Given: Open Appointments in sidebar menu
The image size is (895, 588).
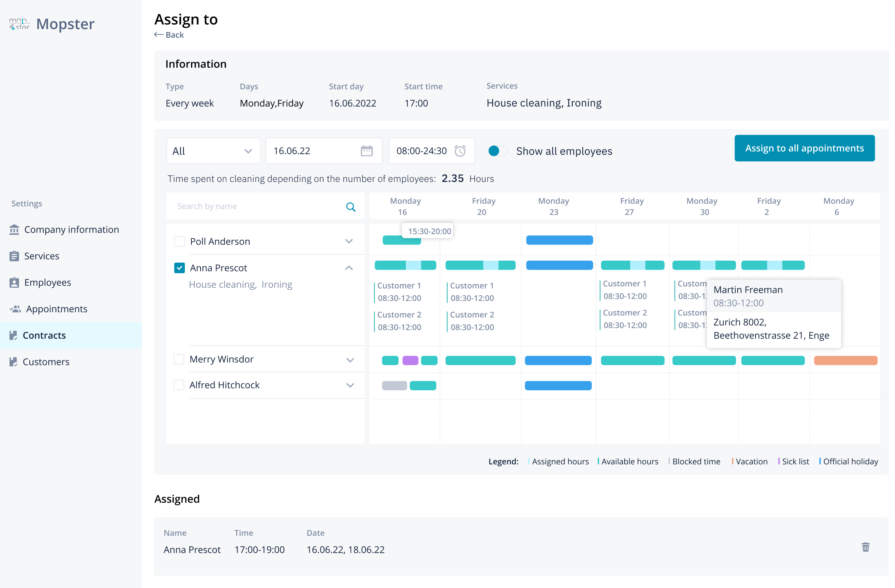Looking at the screenshot, I should point(56,309).
